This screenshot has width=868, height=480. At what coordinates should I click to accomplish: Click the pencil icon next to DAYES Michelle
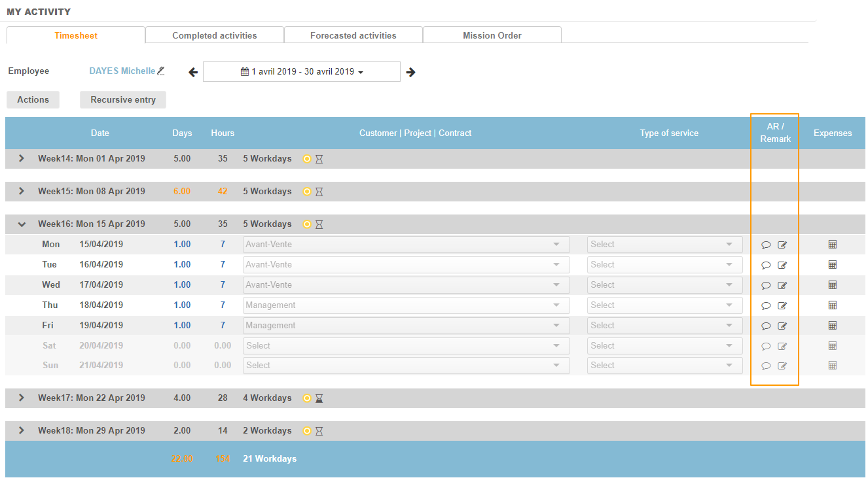[x=161, y=71]
